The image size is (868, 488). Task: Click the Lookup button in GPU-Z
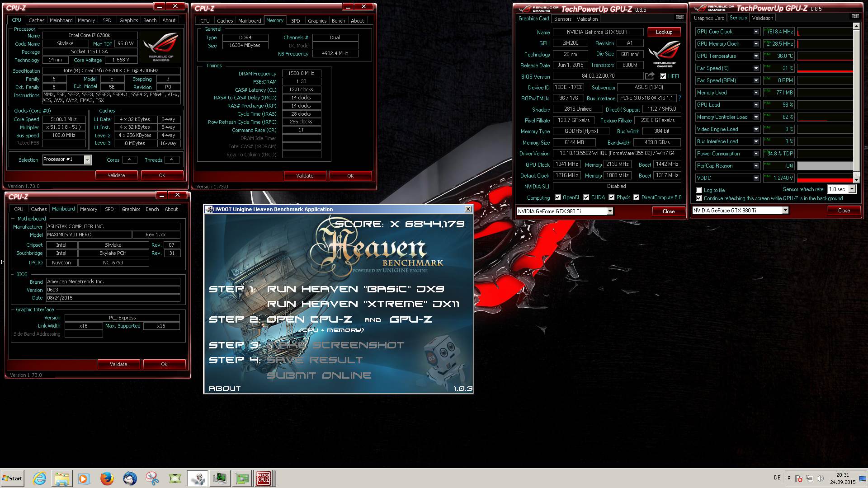pos(664,32)
